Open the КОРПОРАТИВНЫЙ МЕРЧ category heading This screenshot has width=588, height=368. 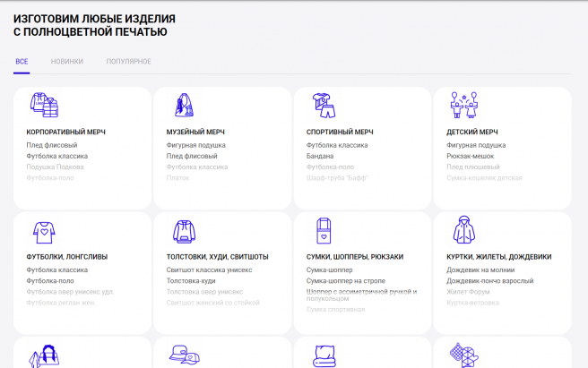(x=66, y=132)
